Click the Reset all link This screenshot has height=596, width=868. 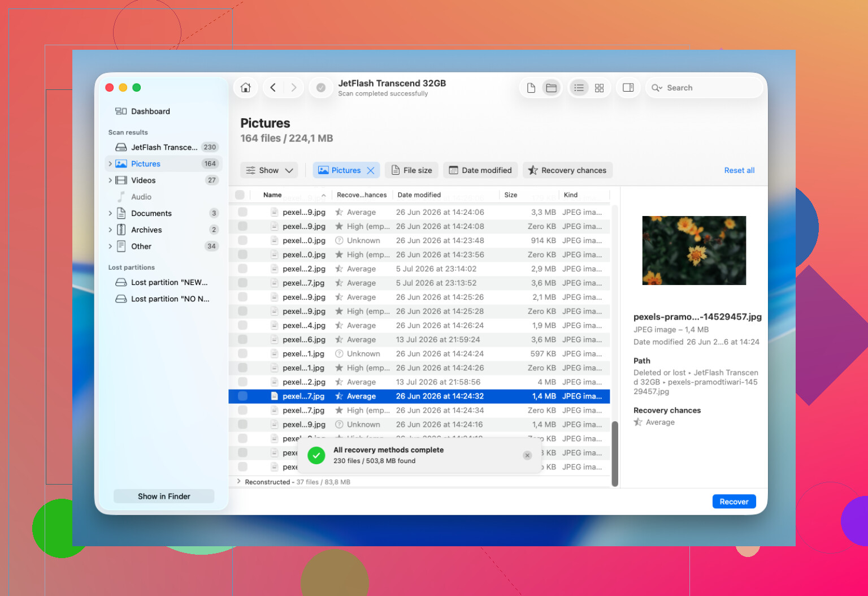tap(739, 170)
